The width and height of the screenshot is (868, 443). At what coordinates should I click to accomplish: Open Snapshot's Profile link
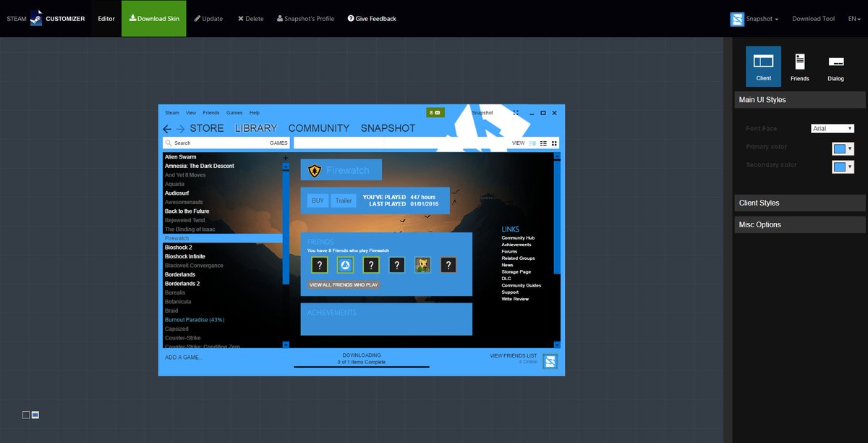(305, 19)
